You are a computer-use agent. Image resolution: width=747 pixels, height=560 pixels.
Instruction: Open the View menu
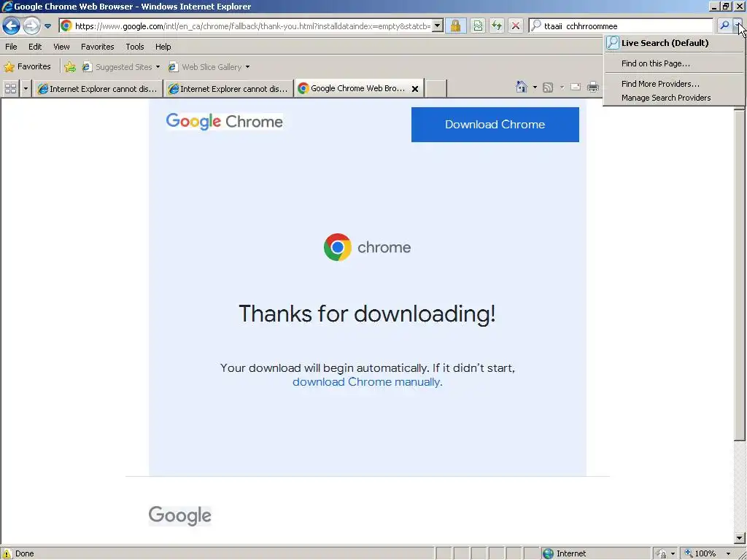click(61, 47)
